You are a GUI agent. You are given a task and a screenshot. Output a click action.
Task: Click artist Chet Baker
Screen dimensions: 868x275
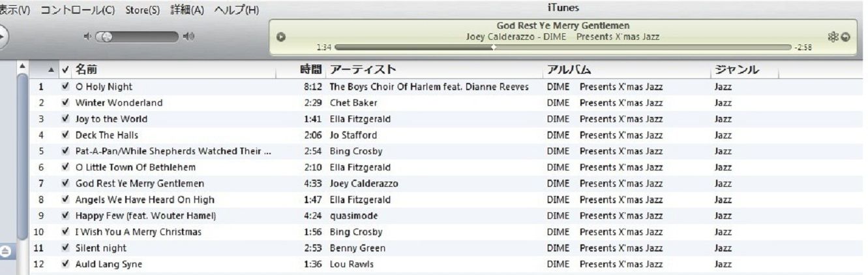click(x=353, y=103)
